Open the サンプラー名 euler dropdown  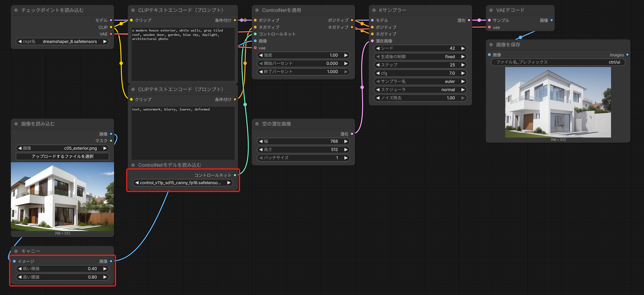tap(420, 81)
